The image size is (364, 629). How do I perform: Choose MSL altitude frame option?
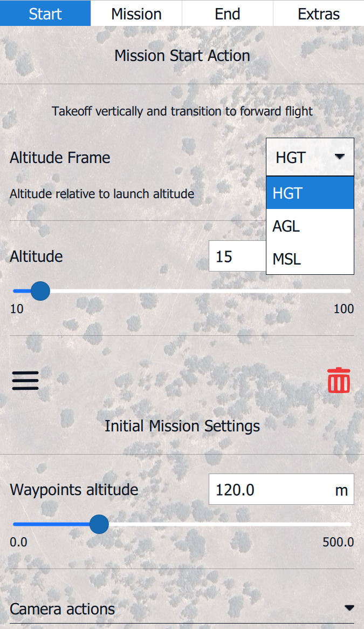(310, 259)
